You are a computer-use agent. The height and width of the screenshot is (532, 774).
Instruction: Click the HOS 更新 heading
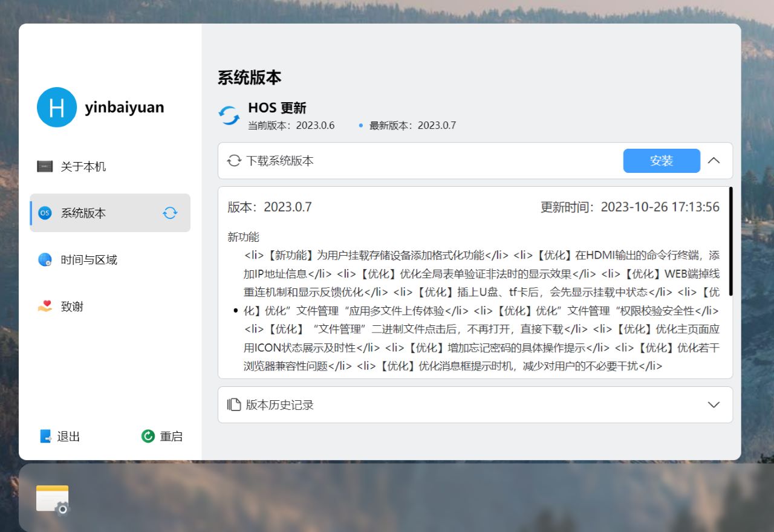tap(277, 108)
